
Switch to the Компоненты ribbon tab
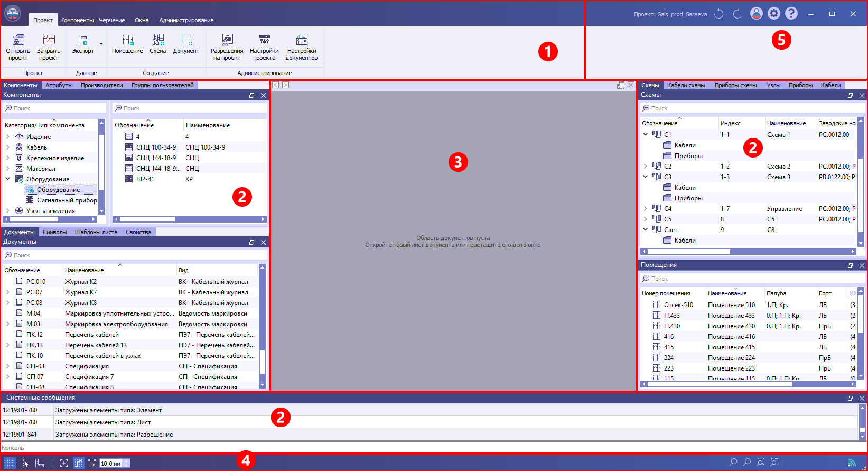[x=77, y=20]
